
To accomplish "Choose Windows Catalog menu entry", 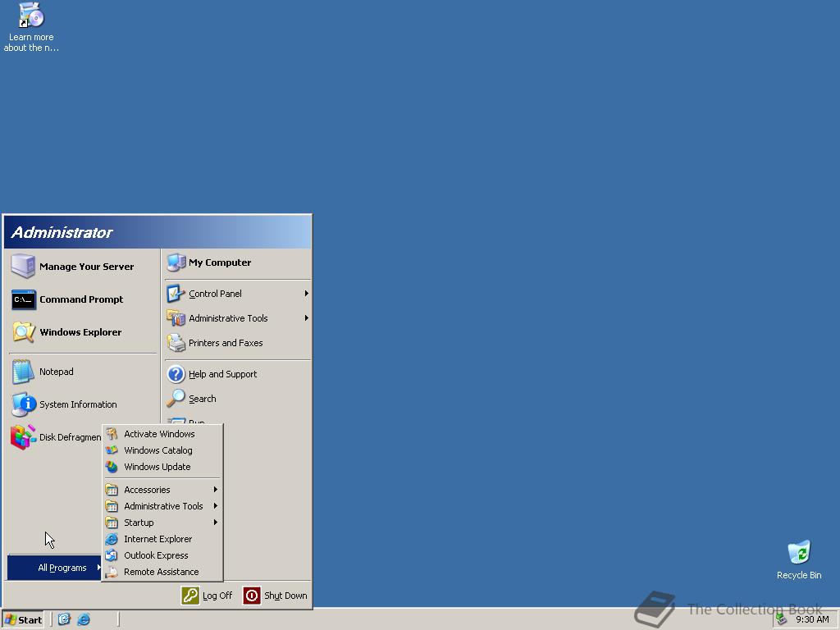I will click(162, 450).
